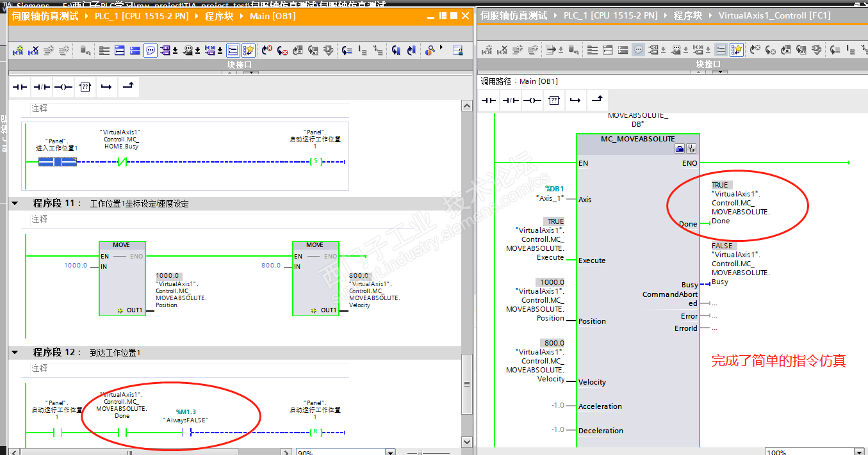Click 伺服轴仿真测试 breadcrumb in FC1 window

[514, 16]
